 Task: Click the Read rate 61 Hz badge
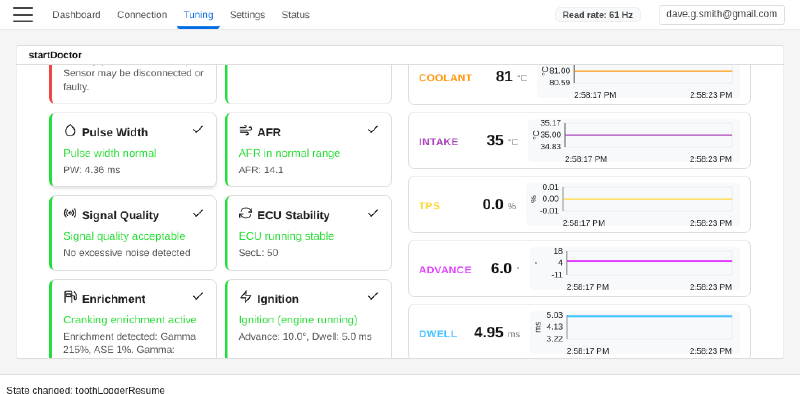point(597,15)
